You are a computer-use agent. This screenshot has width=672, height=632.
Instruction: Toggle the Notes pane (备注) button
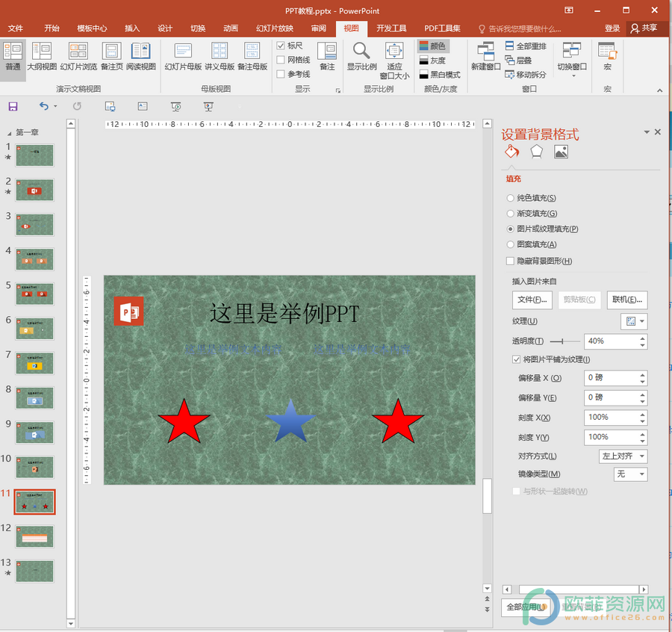[327, 57]
